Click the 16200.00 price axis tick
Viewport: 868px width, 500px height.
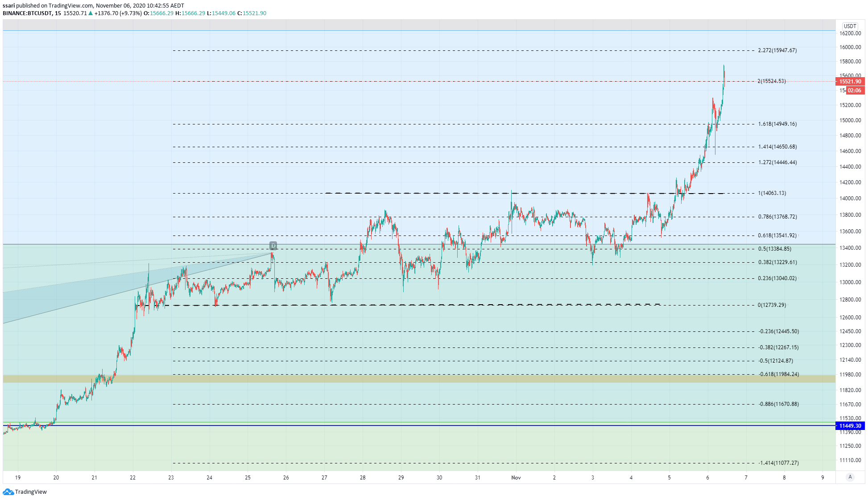850,33
